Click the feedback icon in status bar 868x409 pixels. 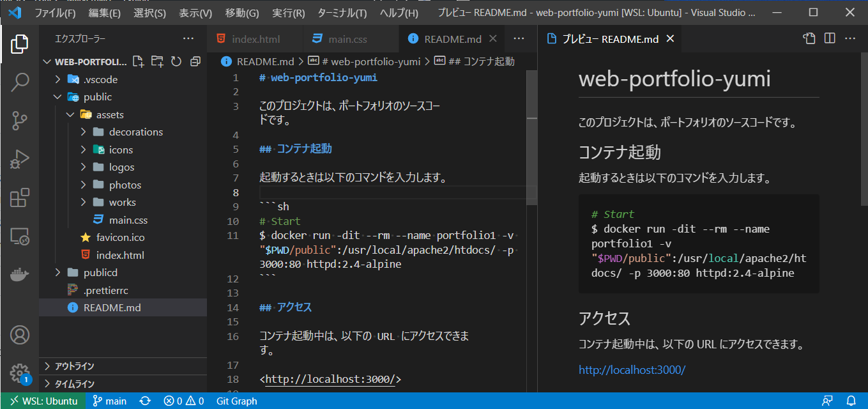[827, 401]
